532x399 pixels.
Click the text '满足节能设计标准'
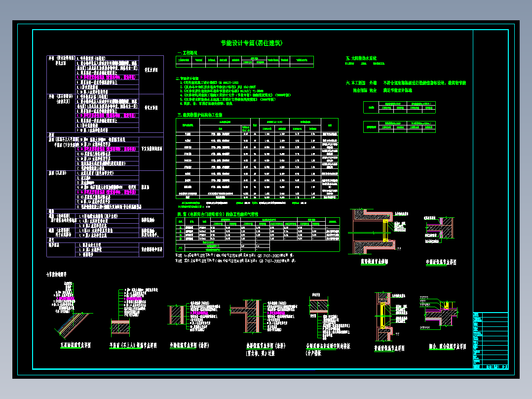[398, 90]
